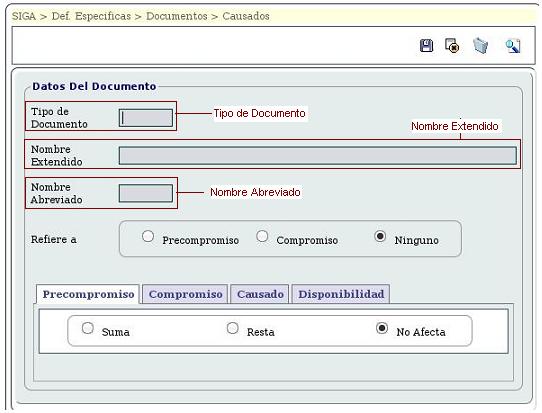Open the Compromiso tab

[185, 294]
